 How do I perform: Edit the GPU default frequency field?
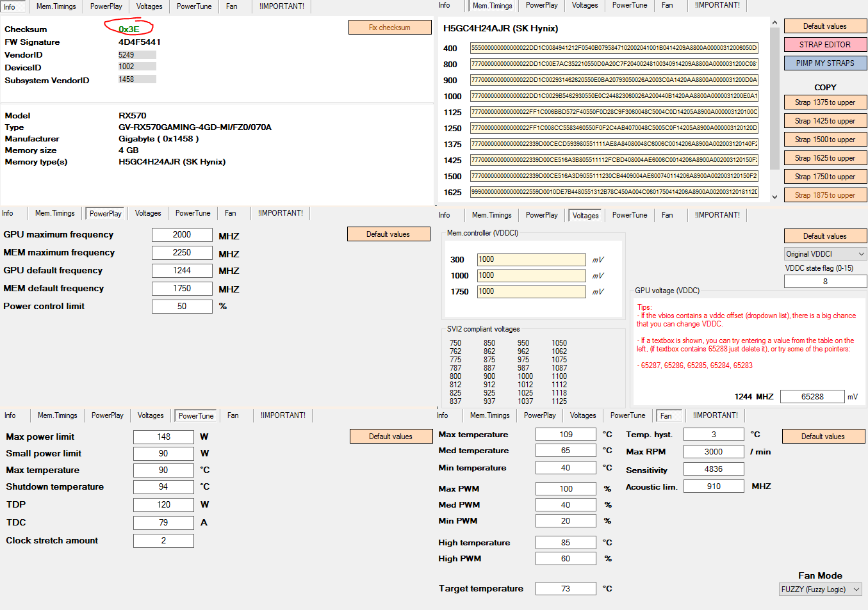coord(182,271)
